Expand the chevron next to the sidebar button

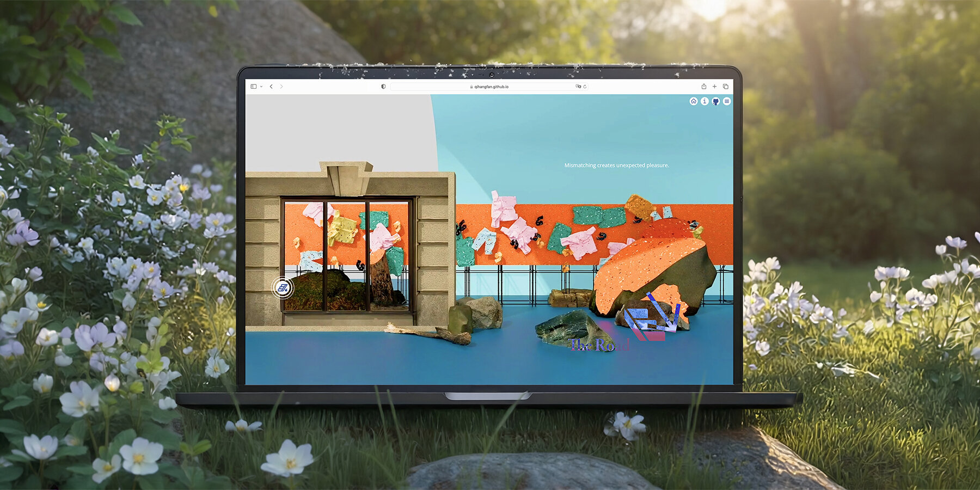click(262, 86)
